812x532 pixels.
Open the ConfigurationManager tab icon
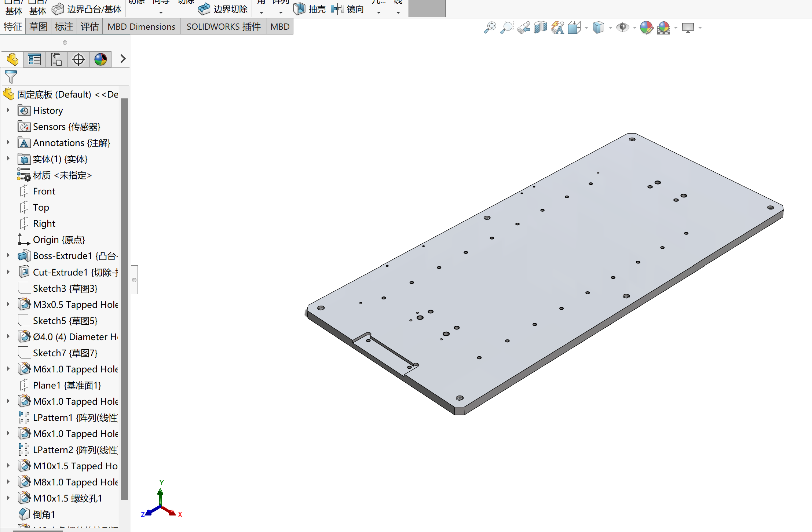point(56,59)
